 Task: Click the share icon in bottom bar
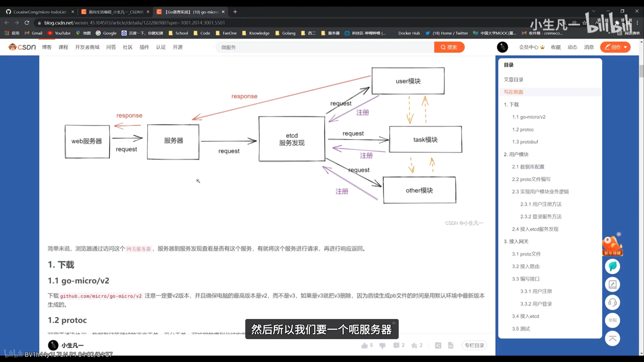point(438,345)
